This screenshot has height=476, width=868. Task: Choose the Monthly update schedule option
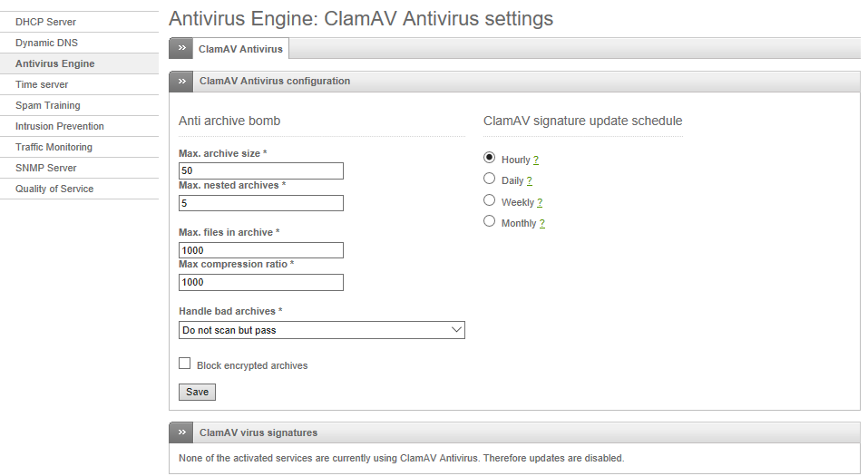pos(490,221)
